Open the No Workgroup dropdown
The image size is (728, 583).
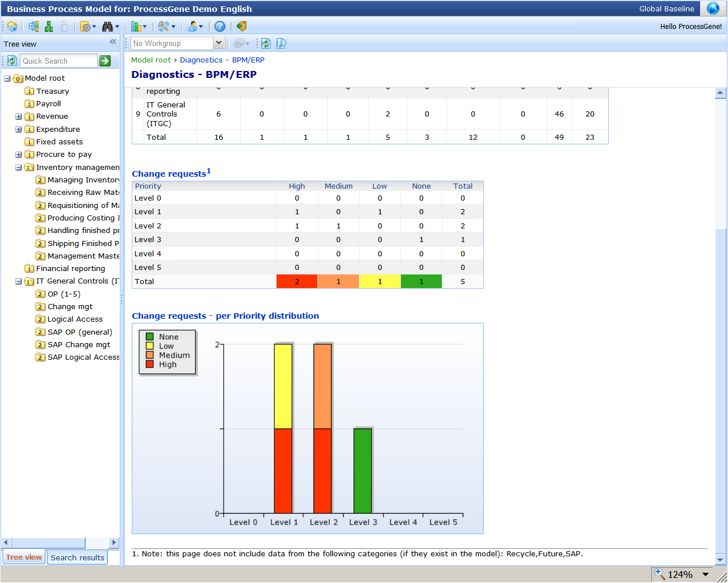[219, 43]
